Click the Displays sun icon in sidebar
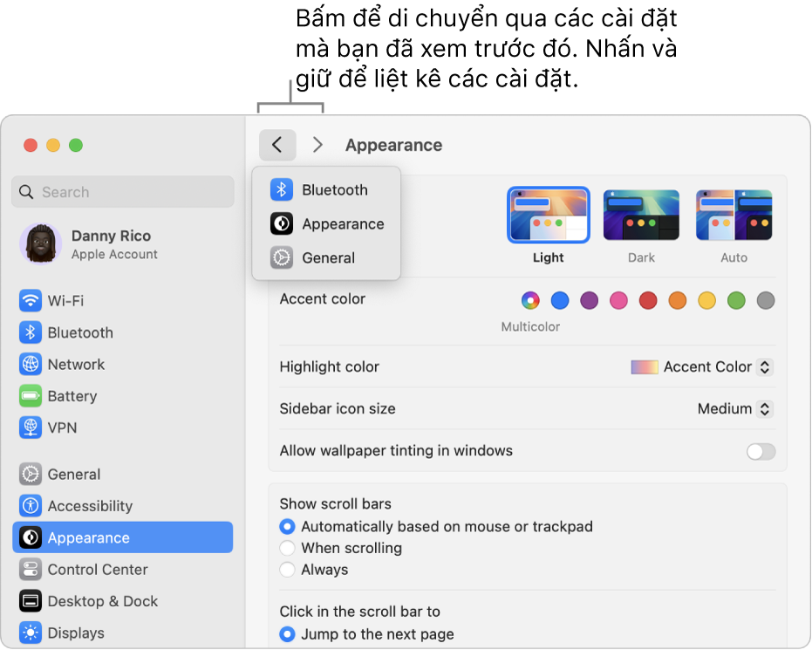 coord(31,633)
